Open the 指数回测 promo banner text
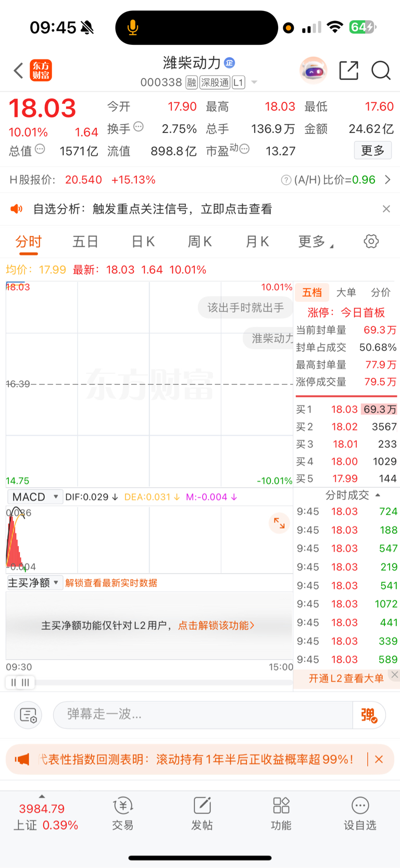Screen dimensions: 400x868 point(196,759)
